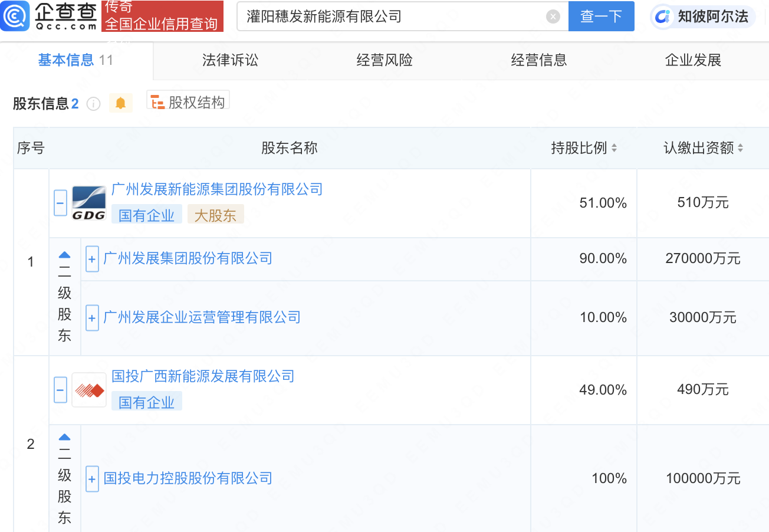The image size is (769, 532).
Task: Switch to 法律诉讼 tab
Action: pyautogui.click(x=230, y=60)
